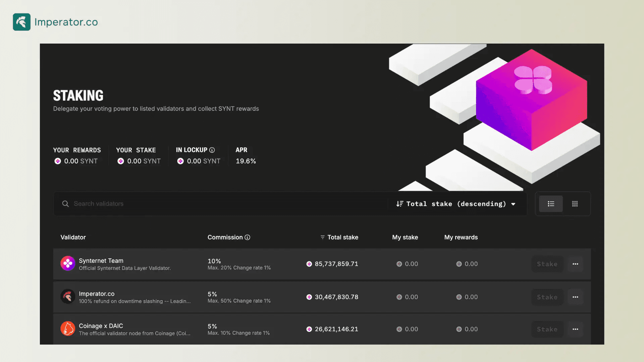Click Stake button for Coinage x DAIC
This screenshot has height=362, width=644.
[x=547, y=329]
